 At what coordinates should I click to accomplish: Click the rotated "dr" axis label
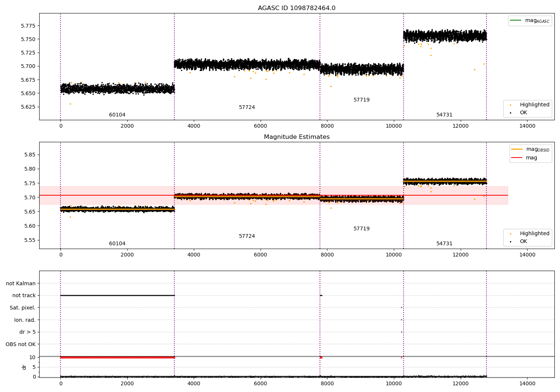point(24,367)
